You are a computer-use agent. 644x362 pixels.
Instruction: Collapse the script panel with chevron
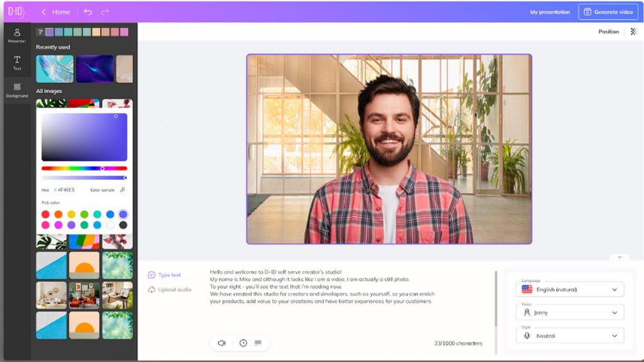click(619, 257)
